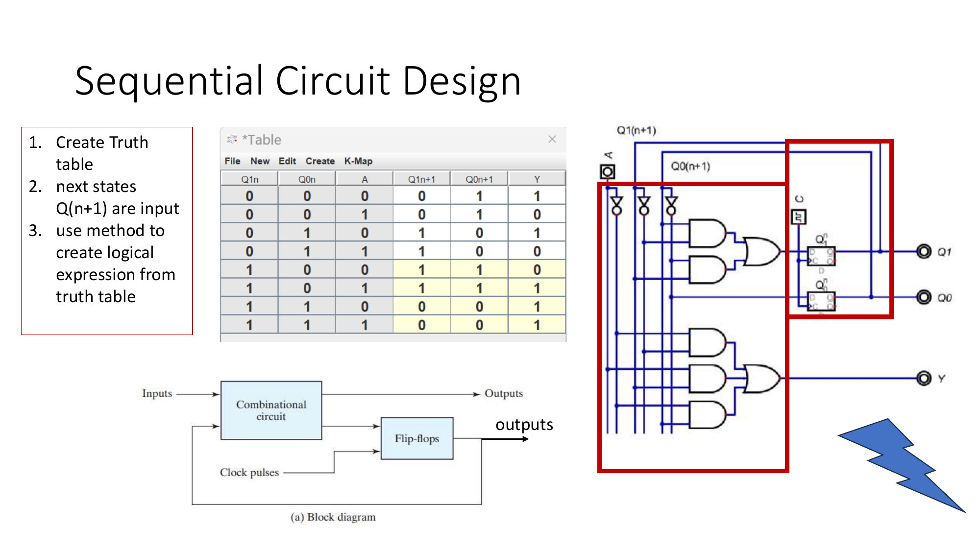The width and height of the screenshot is (980, 551).
Task: Click A cell in row 0 1 1
Action: (365, 251)
